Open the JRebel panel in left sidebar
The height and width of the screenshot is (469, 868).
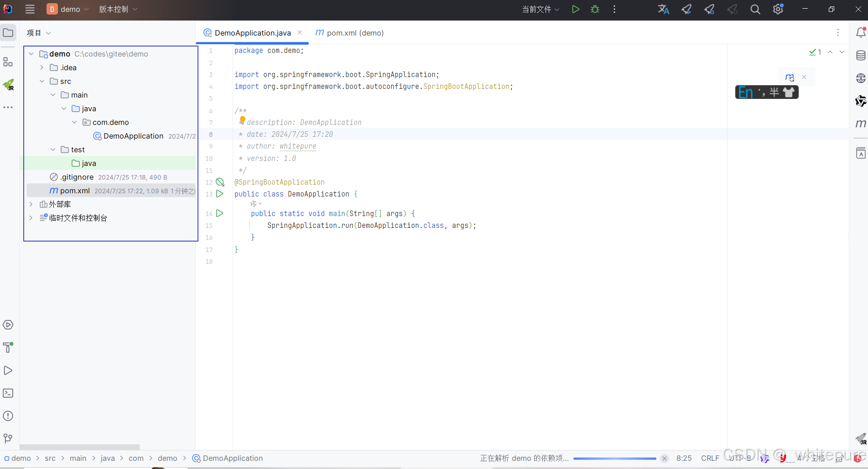(8, 85)
